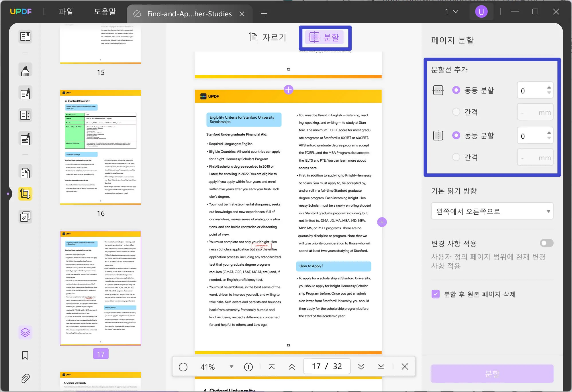Go to the next page arrow
This screenshot has width=572, height=392.
[x=361, y=367]
